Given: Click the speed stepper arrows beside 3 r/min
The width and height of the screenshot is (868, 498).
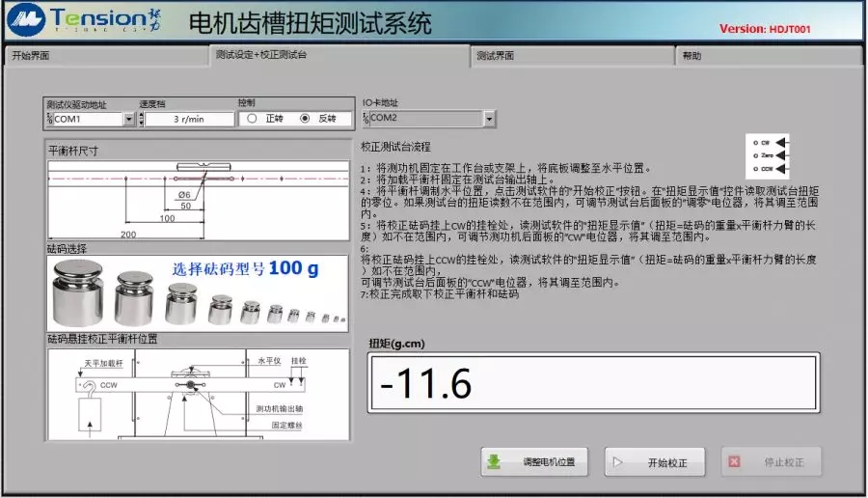Looking at the screenshot, I should point(142,120).
